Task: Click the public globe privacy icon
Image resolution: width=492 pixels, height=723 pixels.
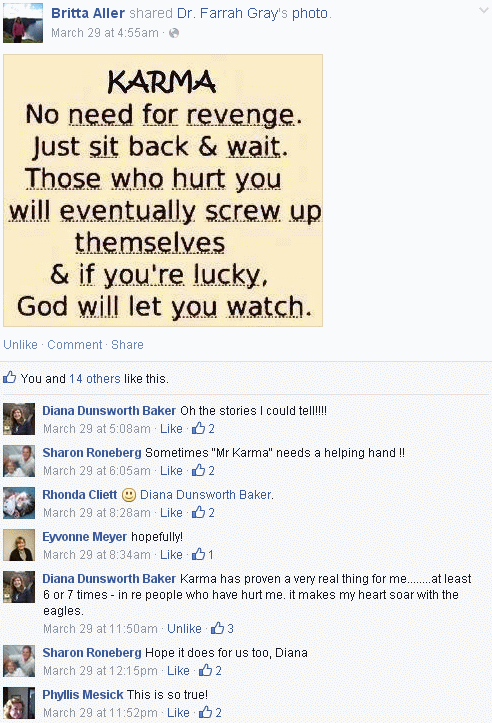Action: click(x=174, y=33)
